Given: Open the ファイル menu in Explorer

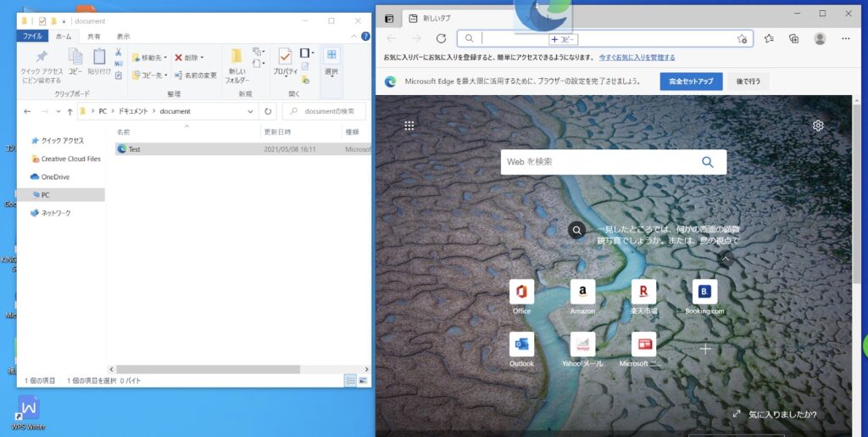Looking at the screenshot, I should coord(32,36).
